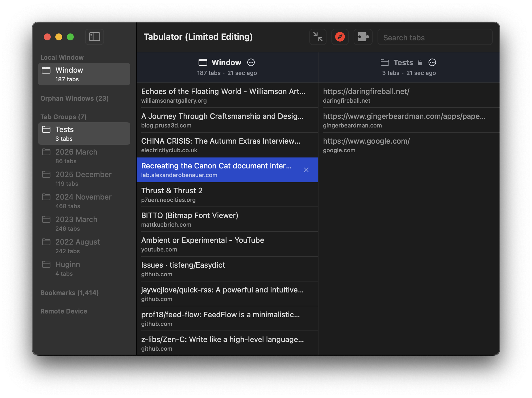Open the 2024 November tab group

[x=84, y=201]
